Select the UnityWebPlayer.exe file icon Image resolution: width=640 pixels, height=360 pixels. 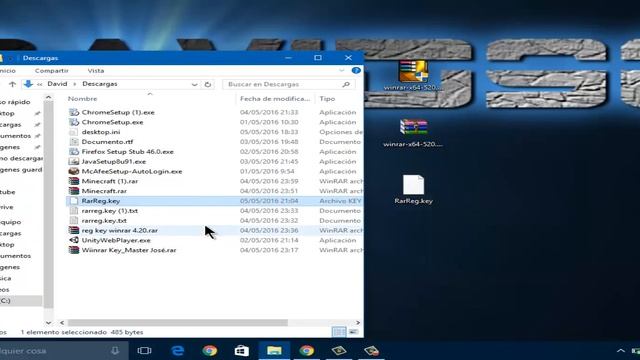click(74, 240)
